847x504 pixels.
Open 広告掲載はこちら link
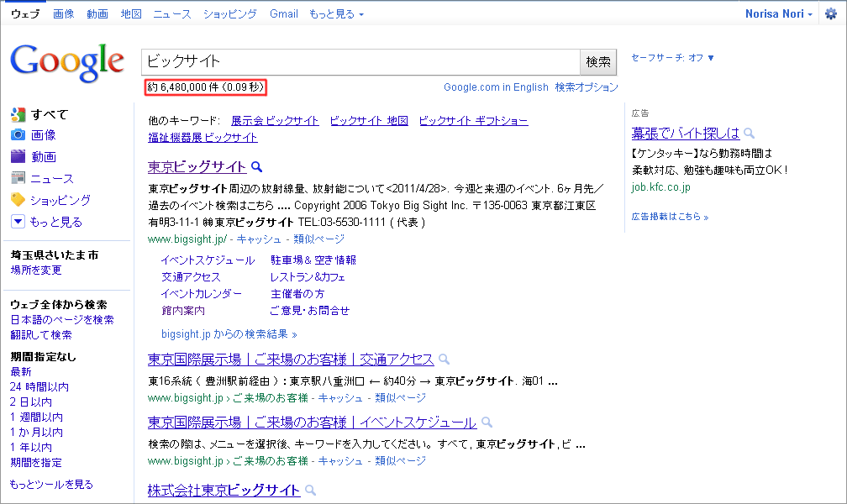coord(670,217)
